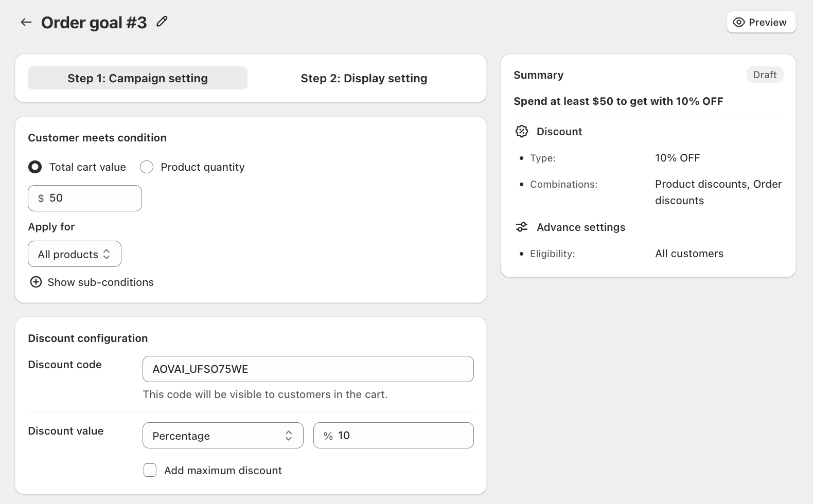Click the Discount code label
The height and width of the screenshot is (504, 813).
coord(65,365)
